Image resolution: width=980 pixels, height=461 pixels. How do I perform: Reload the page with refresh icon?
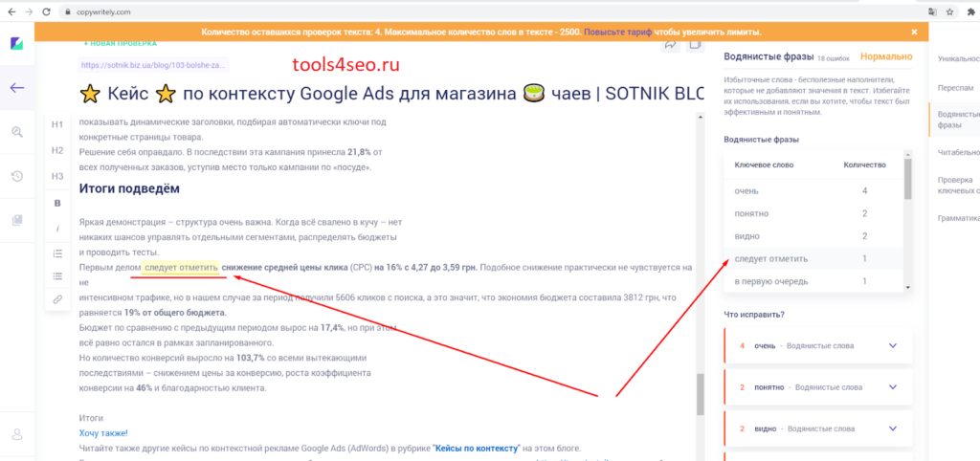tap(46, 11)
